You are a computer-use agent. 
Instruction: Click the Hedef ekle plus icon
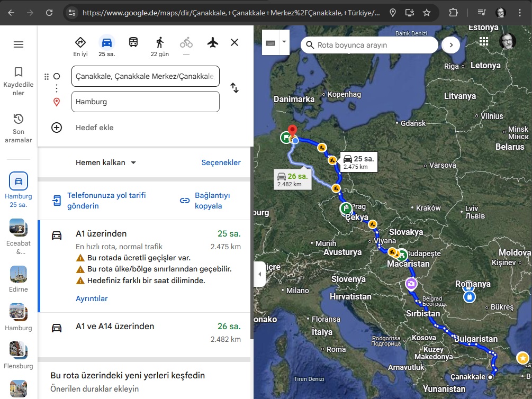pyautogui.click(x=57, y=128)
